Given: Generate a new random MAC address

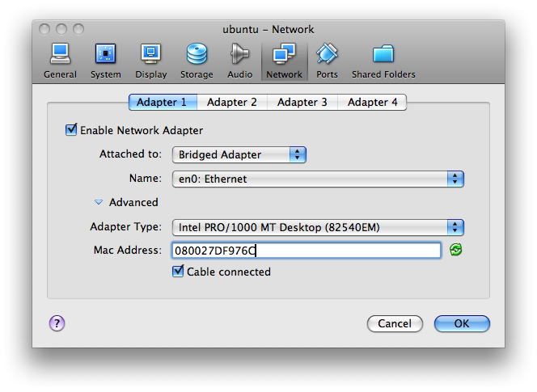Looking at the screenshot, I should click(456, 250).
